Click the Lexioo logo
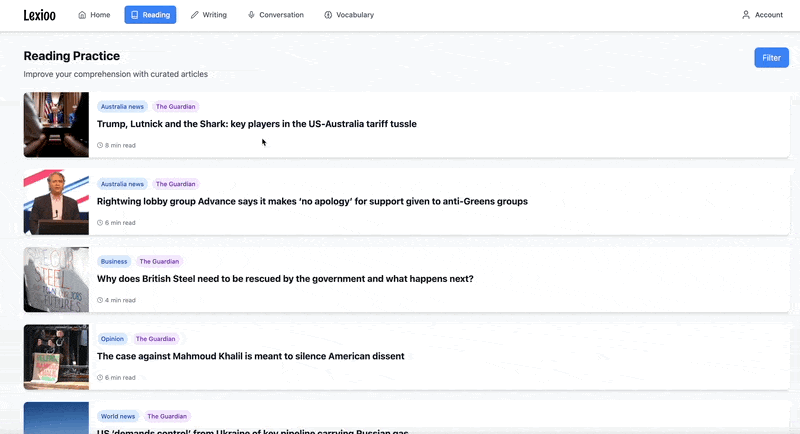This screenshot has width=800, height=434. coord(39,15)
